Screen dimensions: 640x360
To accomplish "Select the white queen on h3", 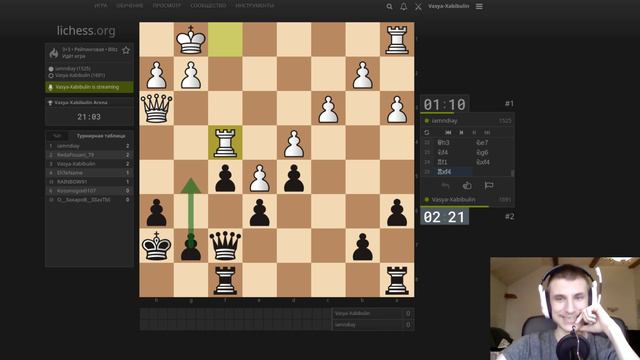I will pyautogui.click(x=156, y=108).
